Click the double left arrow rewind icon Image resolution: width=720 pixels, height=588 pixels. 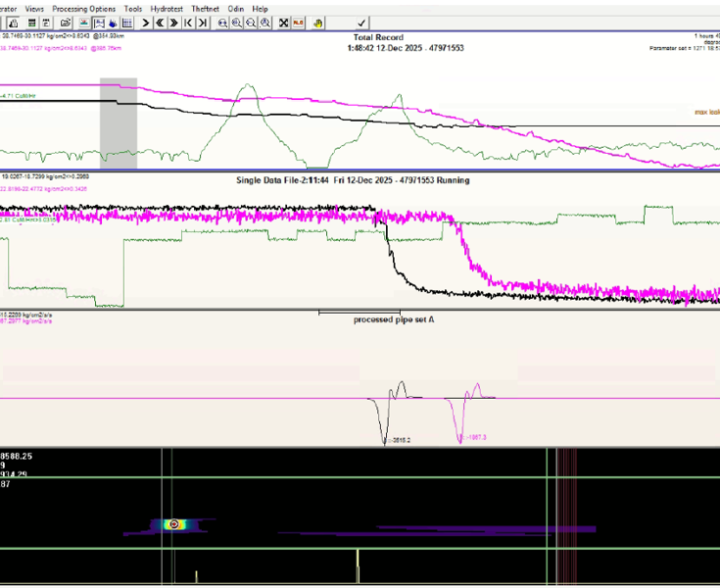coord(159,23)
